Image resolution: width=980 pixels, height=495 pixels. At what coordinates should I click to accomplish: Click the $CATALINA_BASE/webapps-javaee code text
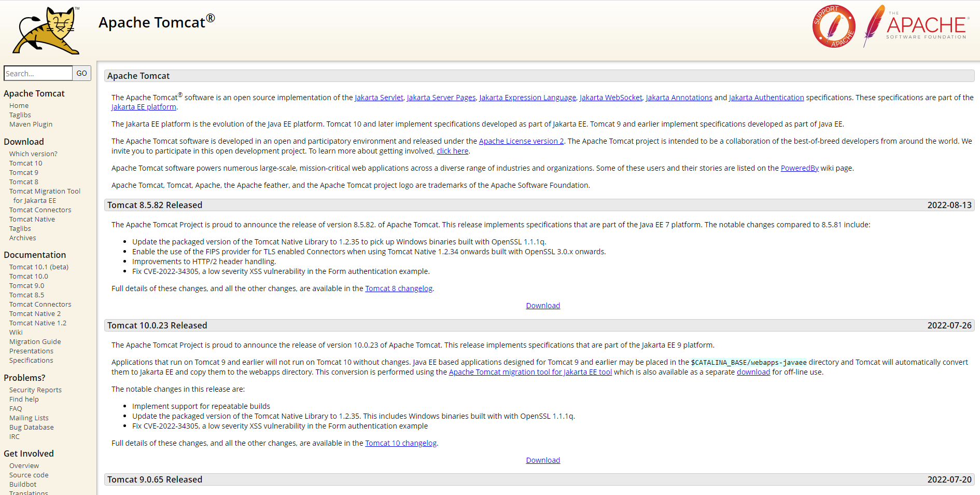click(x=749, y=362)
